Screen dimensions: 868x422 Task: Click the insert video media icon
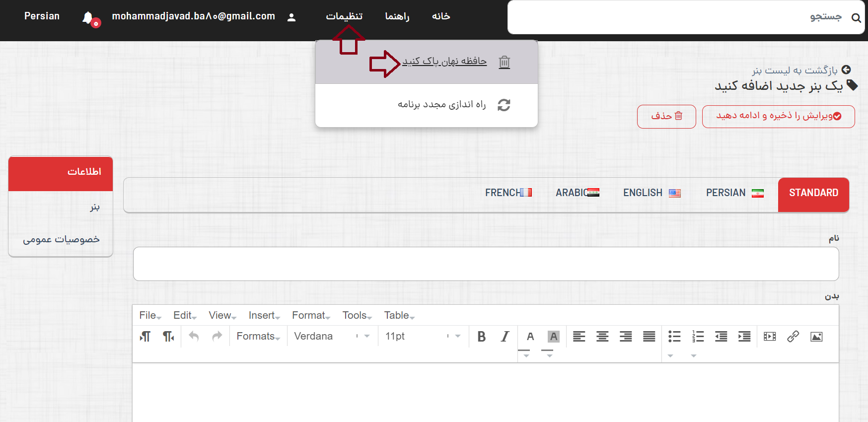770,337
